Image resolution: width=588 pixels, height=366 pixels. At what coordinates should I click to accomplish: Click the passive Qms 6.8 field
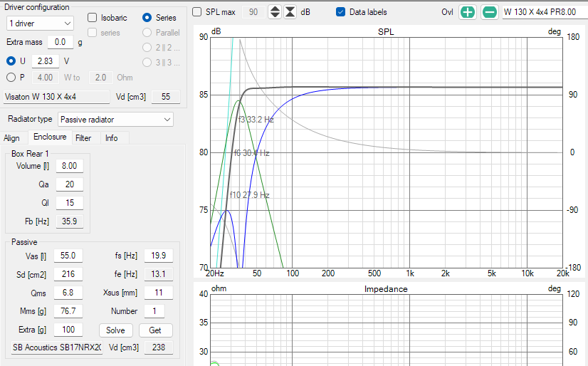68,293
